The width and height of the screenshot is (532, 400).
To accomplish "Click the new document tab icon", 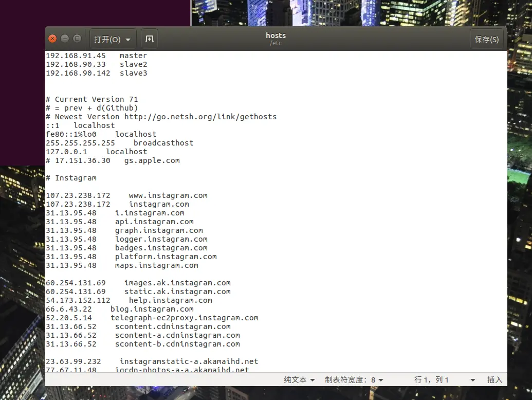I will pyautogui.click(x=149, y=39).
